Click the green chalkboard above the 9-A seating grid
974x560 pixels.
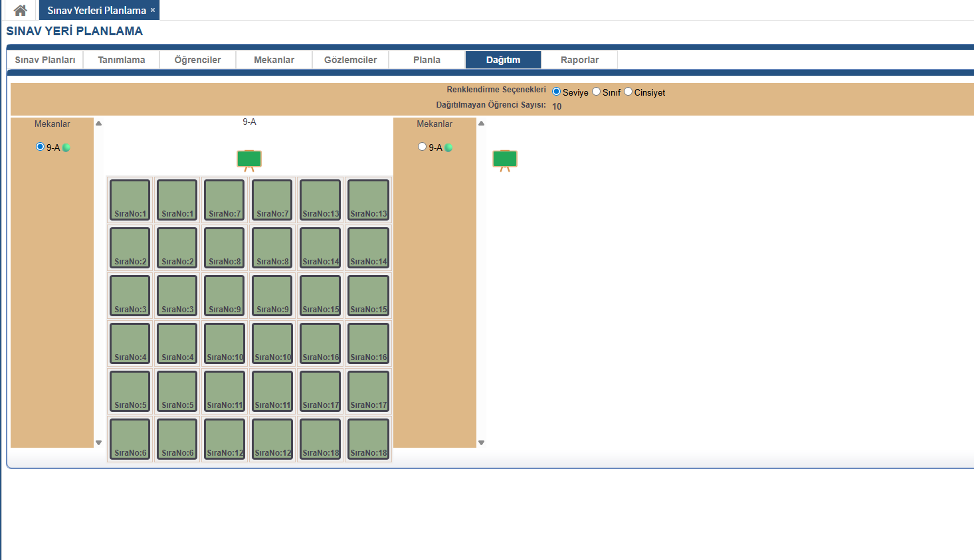[249, 159]
